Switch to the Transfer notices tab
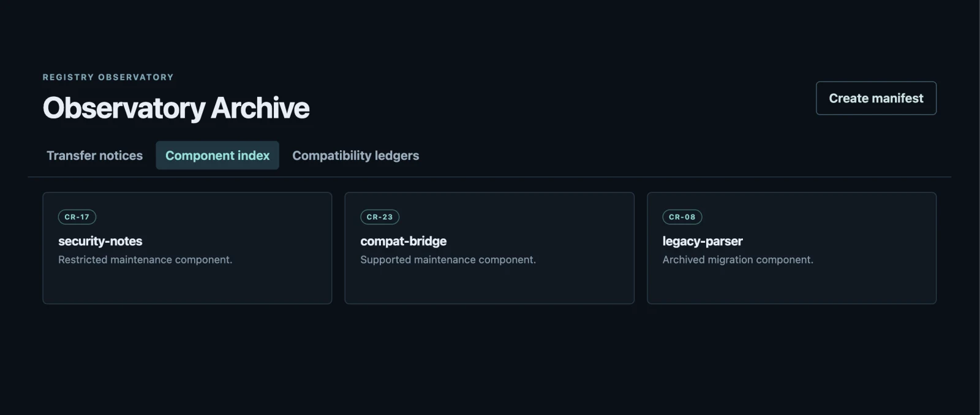 95,156
